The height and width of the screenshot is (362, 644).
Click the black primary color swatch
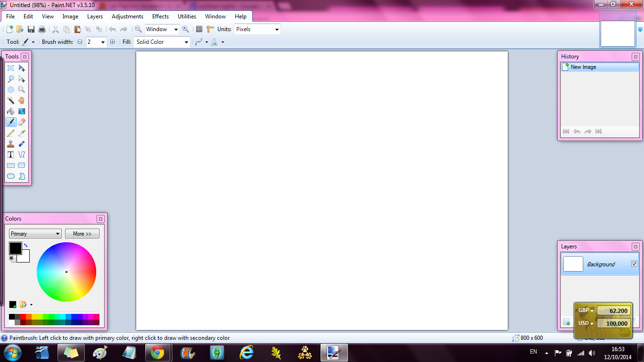(15, 248)
